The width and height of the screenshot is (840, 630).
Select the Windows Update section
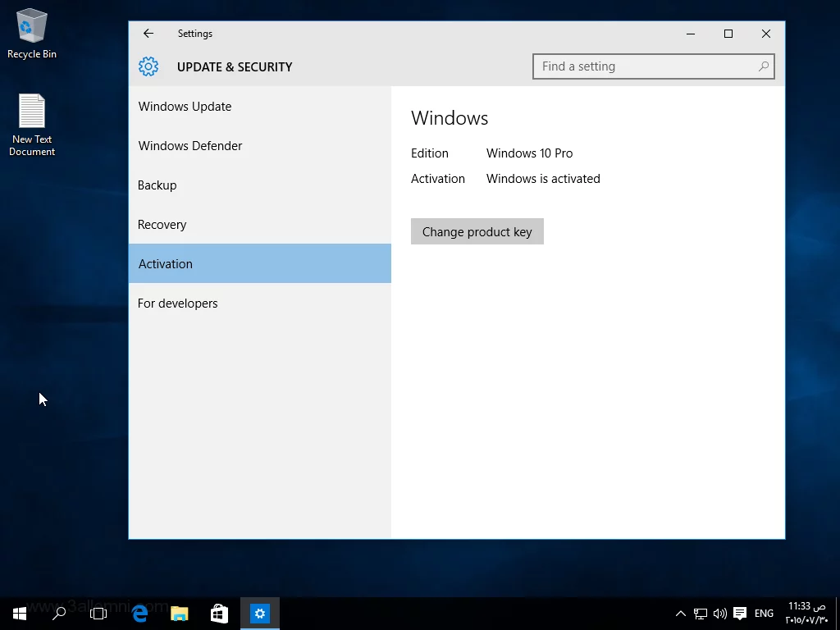185,107
